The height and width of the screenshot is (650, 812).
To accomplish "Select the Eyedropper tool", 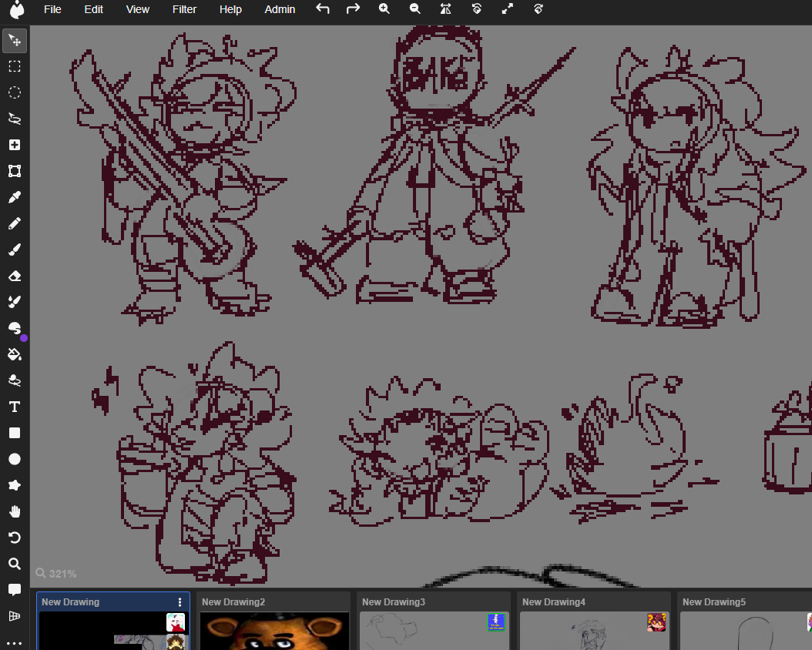I will click(x=15, y=197).
